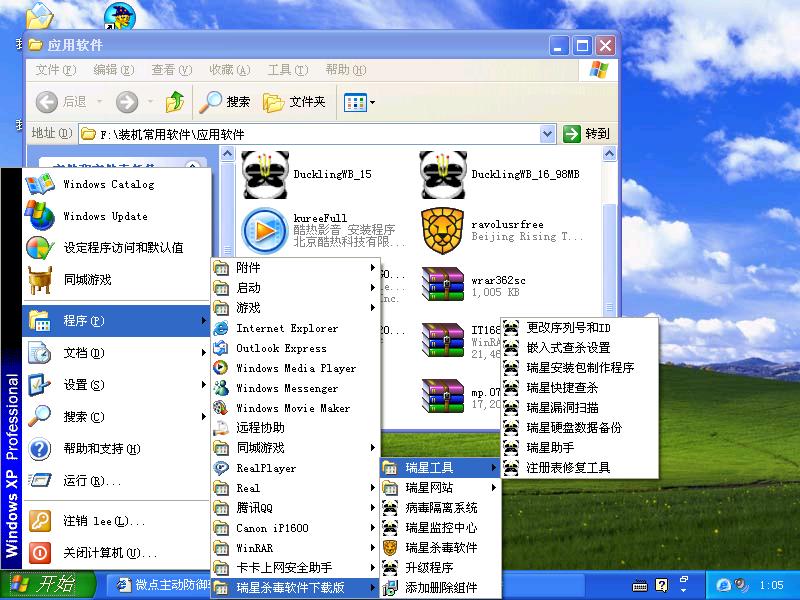Viewport: 800px width, 600px height.
Task: Click 注销 lee(L) log off
Action: click(116, 521)
